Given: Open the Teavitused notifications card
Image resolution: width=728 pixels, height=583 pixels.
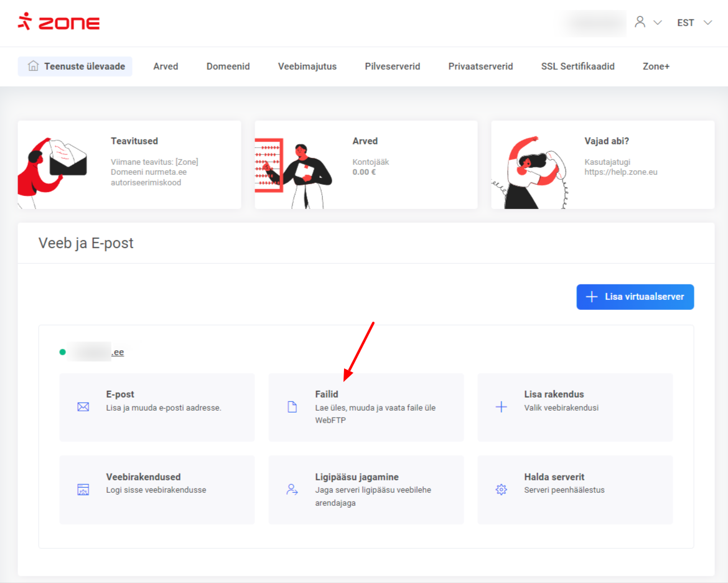Looking at the screenshot, I should pyautogui.click(x=129, y=164).
